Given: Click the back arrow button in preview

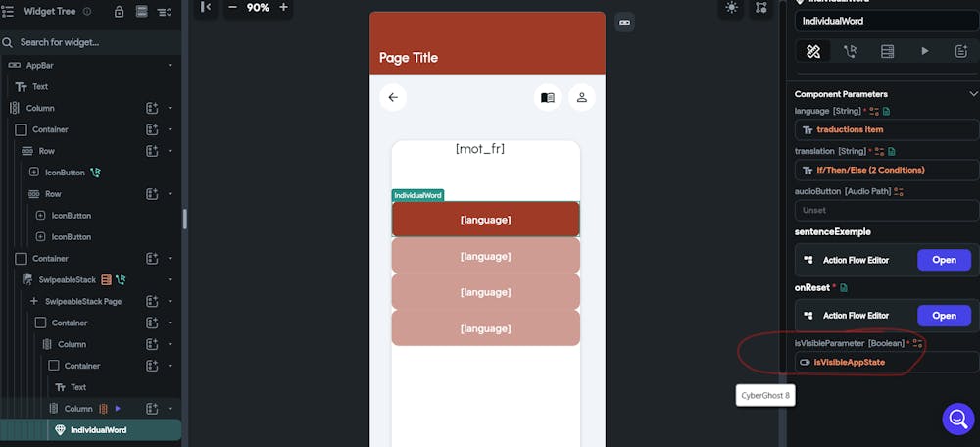Looking at the screenshot, I should point(393,97).
